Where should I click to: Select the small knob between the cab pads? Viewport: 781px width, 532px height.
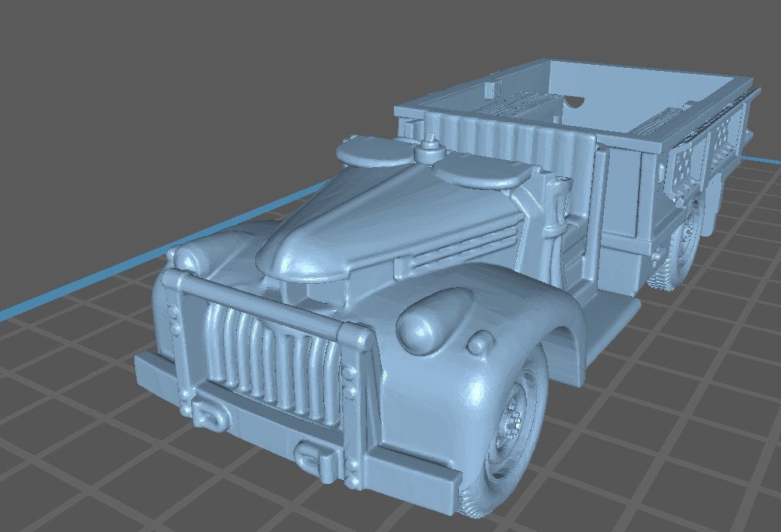click(x=431, y=148)
